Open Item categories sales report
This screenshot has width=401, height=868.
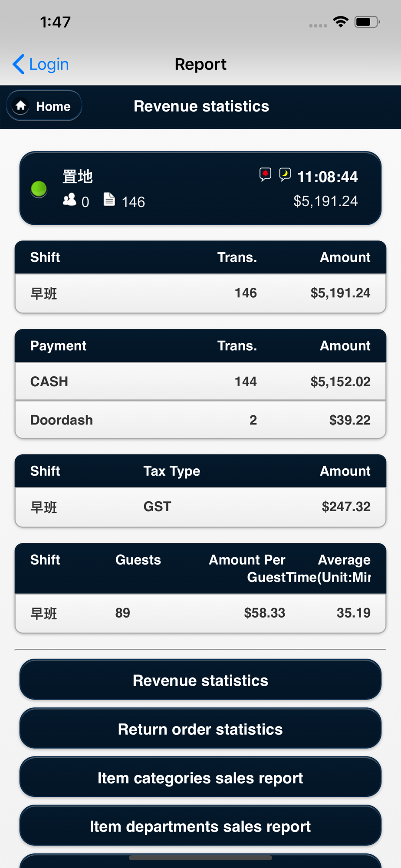pos(200,777)
